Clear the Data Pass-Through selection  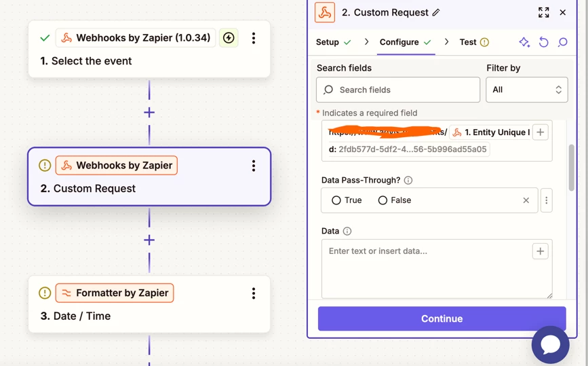526,200
